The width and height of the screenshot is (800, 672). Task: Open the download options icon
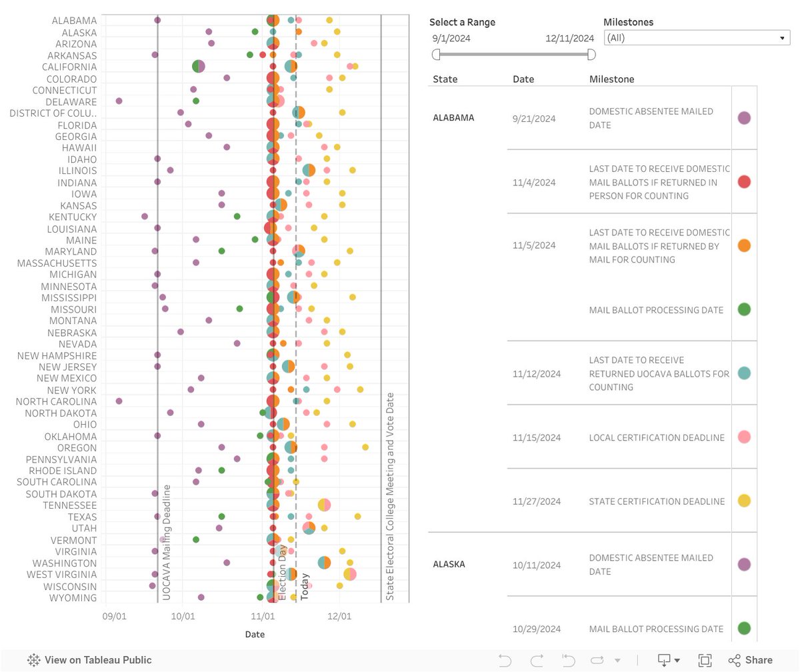pyautogui.click(x=669, y=660)
